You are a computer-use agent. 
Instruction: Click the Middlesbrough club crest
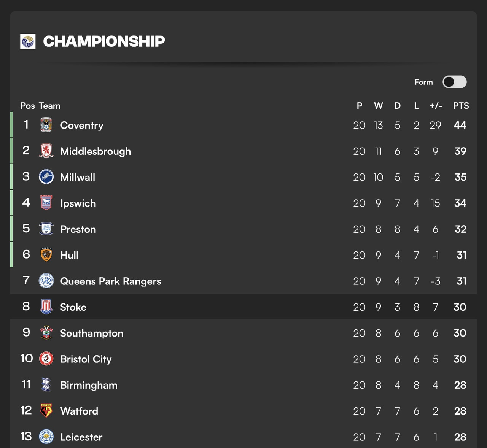46,151
